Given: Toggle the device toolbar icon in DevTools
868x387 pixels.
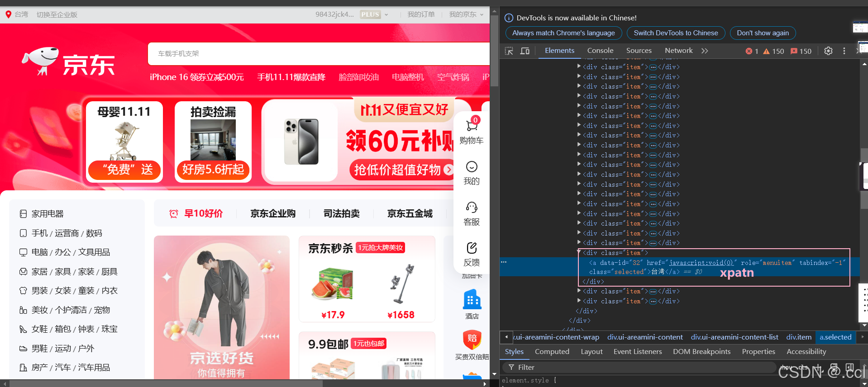Looking at the screenshot, I should click(525, 51).
